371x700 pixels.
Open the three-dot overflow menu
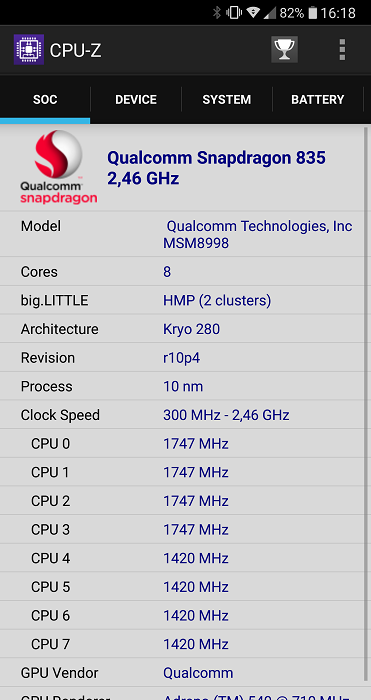click(x=342, y=50)
